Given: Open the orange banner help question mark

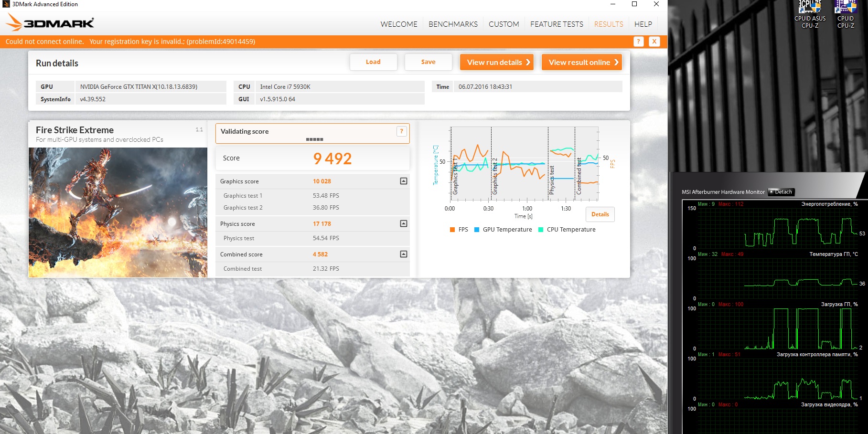Looking at the screenshot, I should point(638,42).
